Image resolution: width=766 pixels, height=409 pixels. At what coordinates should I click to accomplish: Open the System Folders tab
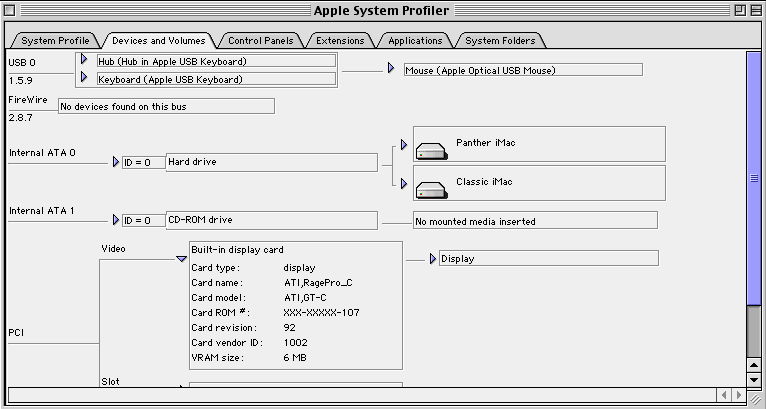500,41
